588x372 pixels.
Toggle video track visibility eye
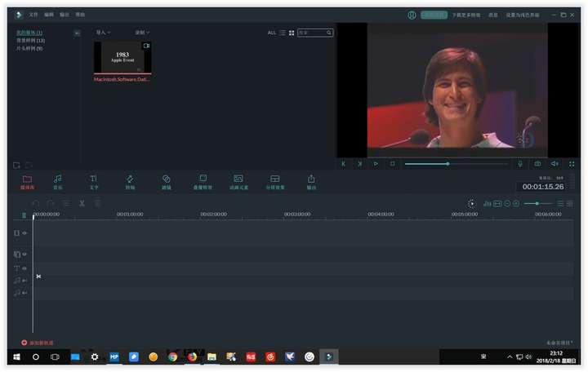click(24, 233)
